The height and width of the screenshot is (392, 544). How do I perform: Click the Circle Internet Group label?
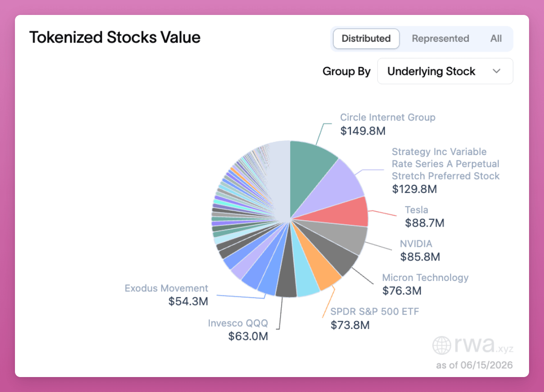[x=388, y=117]
